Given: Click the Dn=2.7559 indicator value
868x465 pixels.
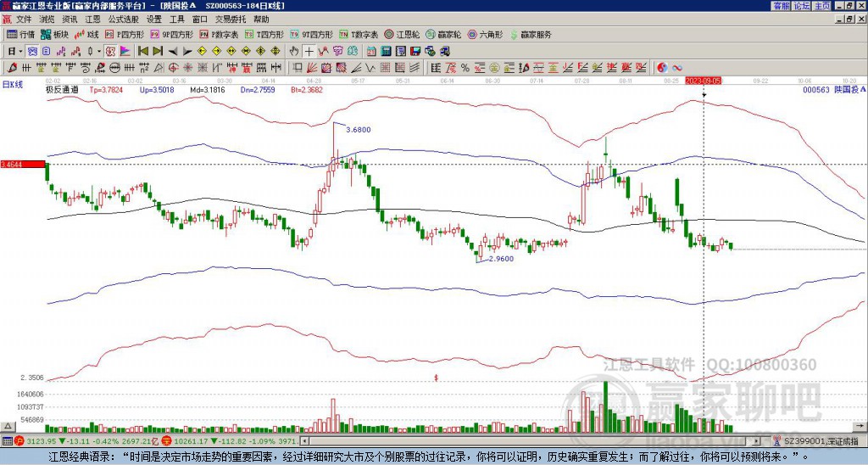Looking at the screenshot, I should coord(258,89).
